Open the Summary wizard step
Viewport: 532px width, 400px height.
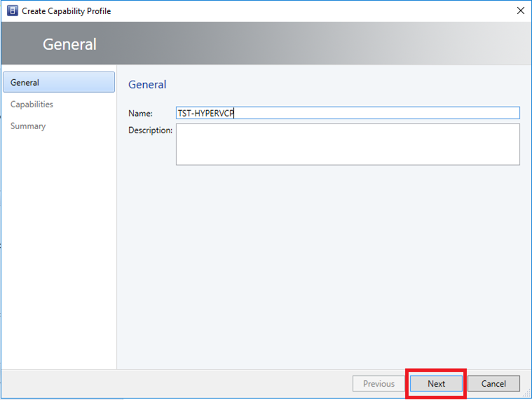point(28,126)
